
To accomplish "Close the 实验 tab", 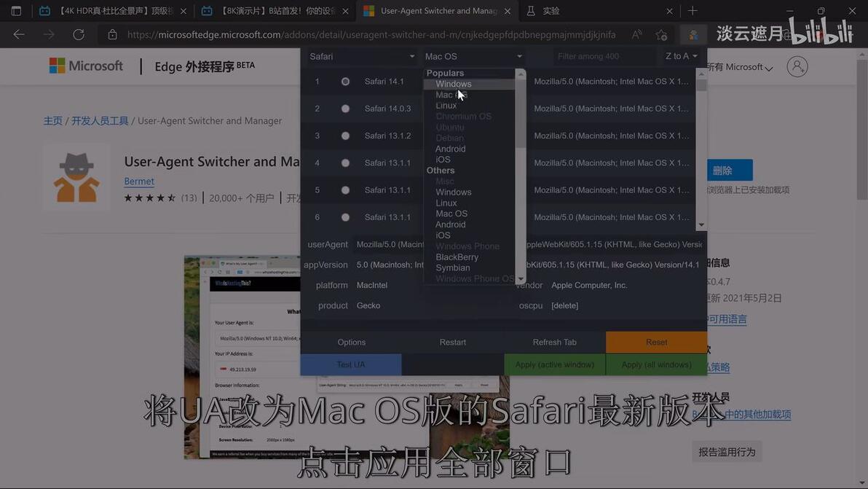I will coord(669,11).
